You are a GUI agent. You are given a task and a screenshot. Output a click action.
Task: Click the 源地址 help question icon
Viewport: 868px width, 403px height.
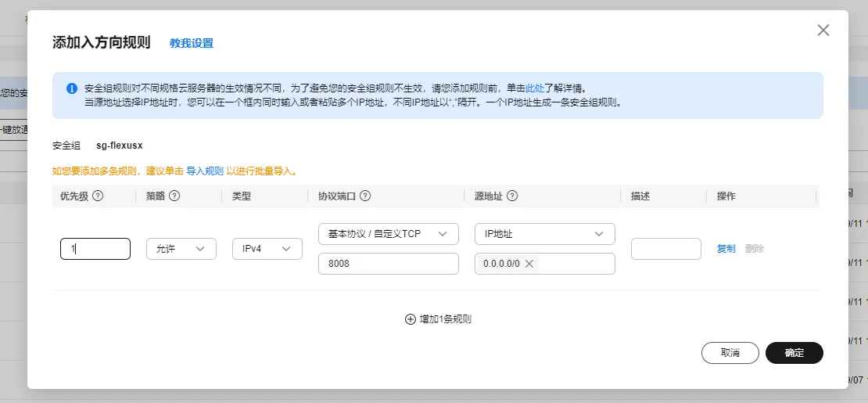click(x=513, y=196)
